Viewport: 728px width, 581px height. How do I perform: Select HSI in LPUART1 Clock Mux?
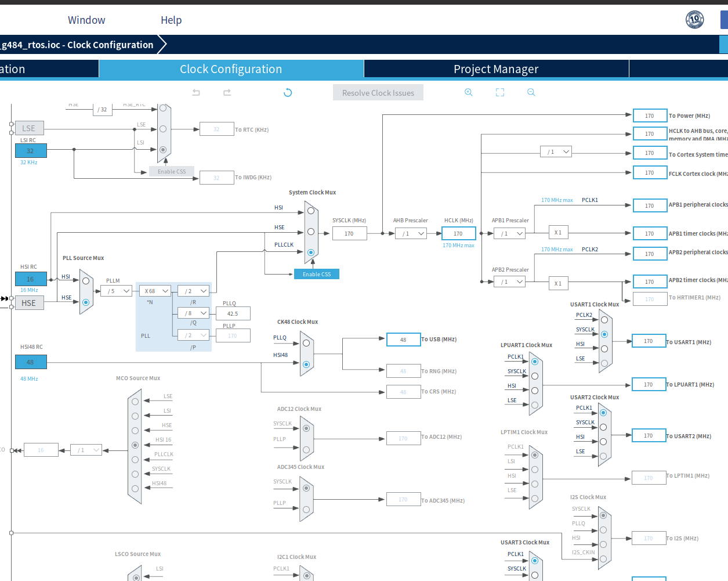535,391
